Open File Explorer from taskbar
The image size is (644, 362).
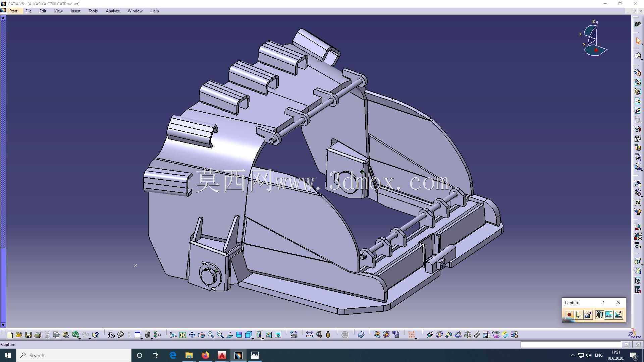coord(189,355)
